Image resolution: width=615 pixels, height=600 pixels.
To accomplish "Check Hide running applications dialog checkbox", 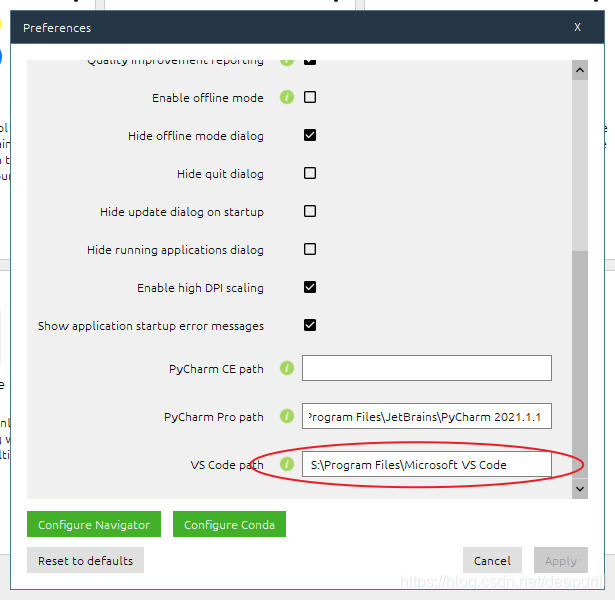I will [310, 249].
